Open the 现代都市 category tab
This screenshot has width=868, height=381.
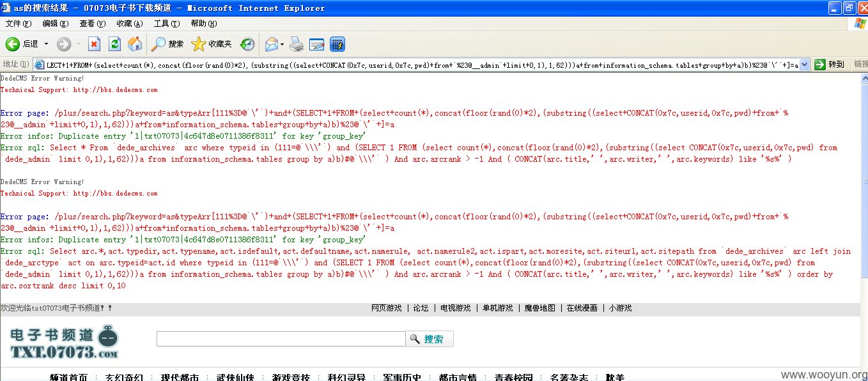[x=180, y=378]
